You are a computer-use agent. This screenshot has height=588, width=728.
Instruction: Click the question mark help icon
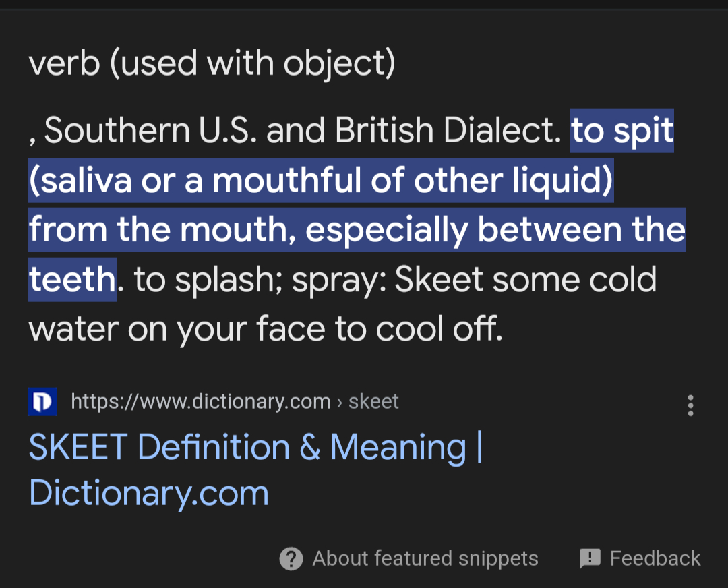291,558
